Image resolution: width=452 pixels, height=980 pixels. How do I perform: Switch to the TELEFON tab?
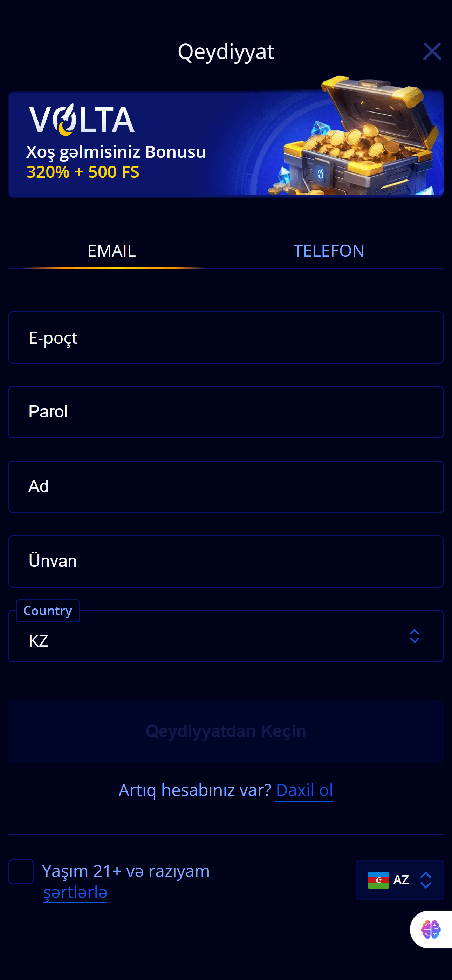click(329, 251)
